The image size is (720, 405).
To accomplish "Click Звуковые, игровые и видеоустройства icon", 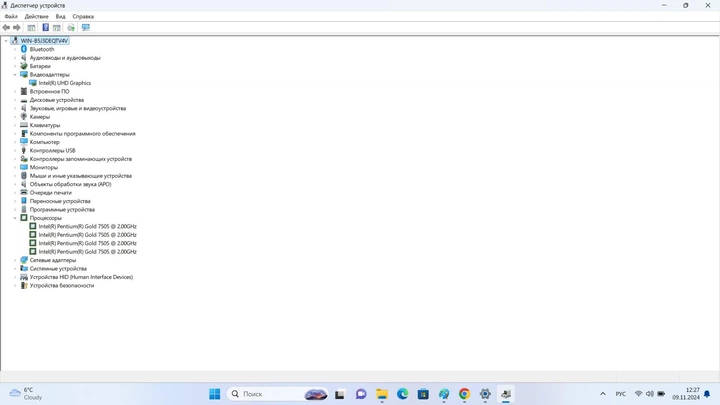I will point(24,108).
